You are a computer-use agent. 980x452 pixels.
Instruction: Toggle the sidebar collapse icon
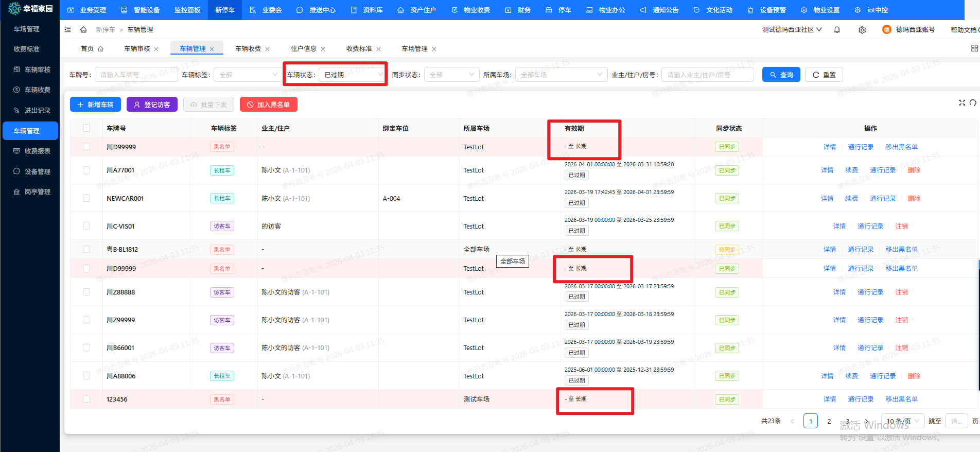tap(68, 30)
